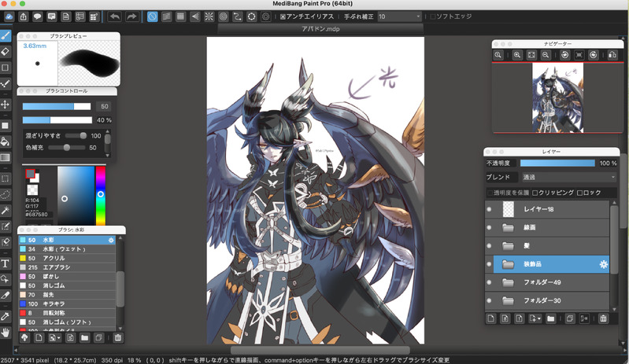Zoom out using Navigator panel
The width and height of the screenshot is (629, 364).
tap(546, 55)
